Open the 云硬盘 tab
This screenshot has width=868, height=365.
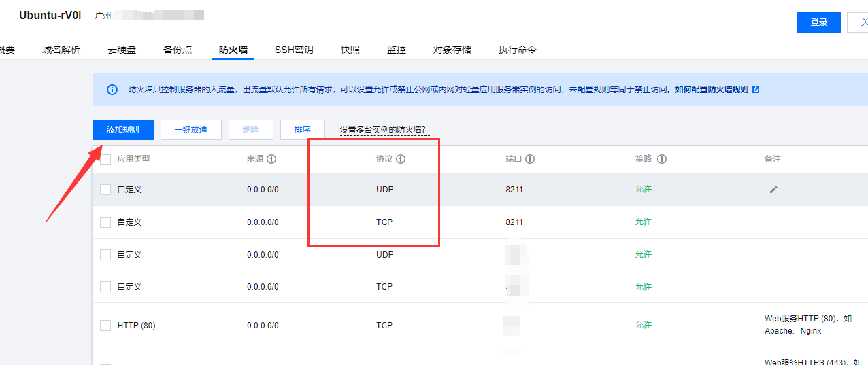pos(122,50)
